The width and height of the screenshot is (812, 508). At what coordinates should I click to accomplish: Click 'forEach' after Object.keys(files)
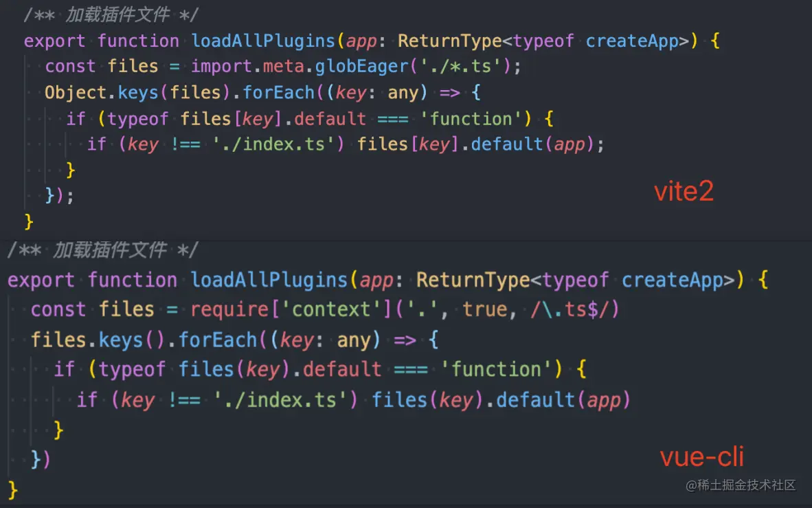279,93
